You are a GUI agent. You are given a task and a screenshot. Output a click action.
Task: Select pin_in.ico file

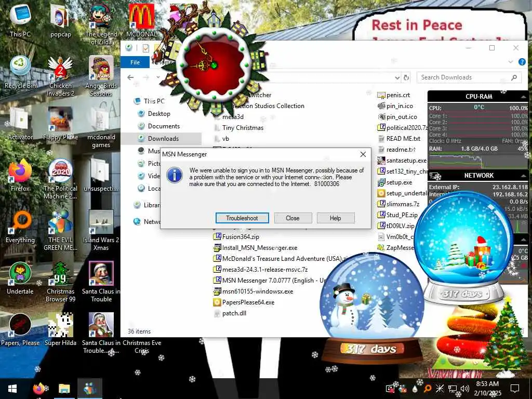coord(395,106)
